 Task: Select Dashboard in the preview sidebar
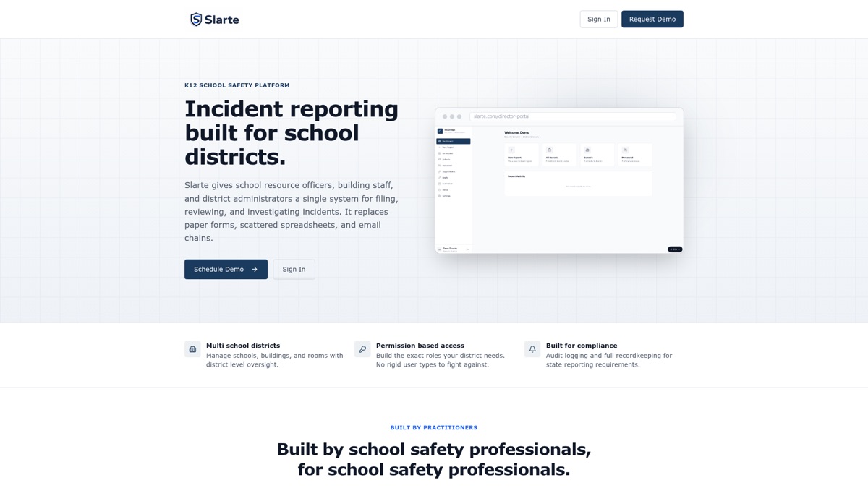[x=454, y=141]
